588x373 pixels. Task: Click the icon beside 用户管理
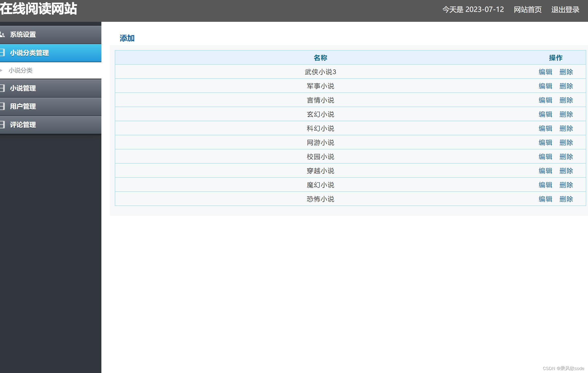tap(2, 106)
